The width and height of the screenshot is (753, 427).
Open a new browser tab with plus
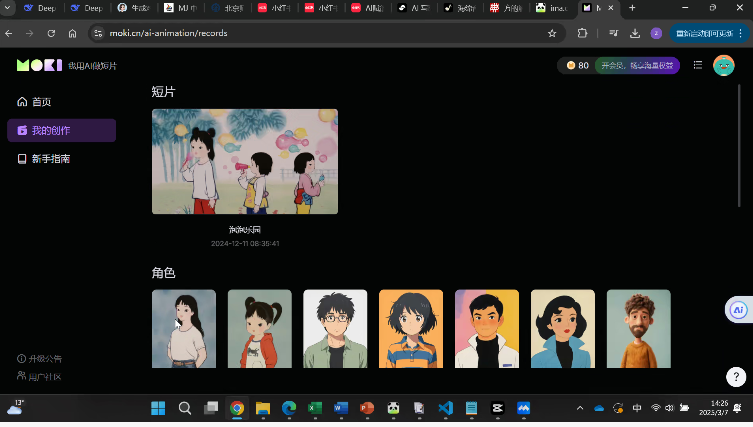pos(632,8)
